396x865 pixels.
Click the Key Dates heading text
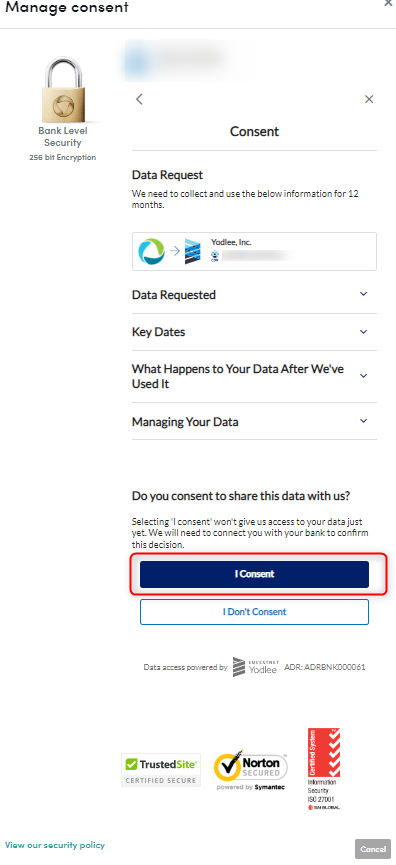(x=158, y=332)
